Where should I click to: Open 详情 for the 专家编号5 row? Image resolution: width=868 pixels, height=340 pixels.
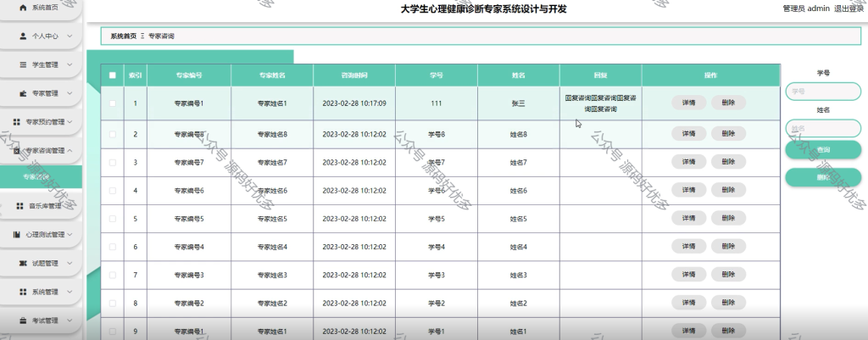pyautogui.click(x=688, y=218)
